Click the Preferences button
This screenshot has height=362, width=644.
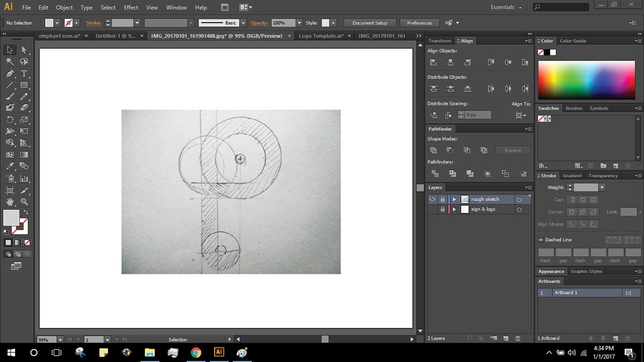pos(420,23)
